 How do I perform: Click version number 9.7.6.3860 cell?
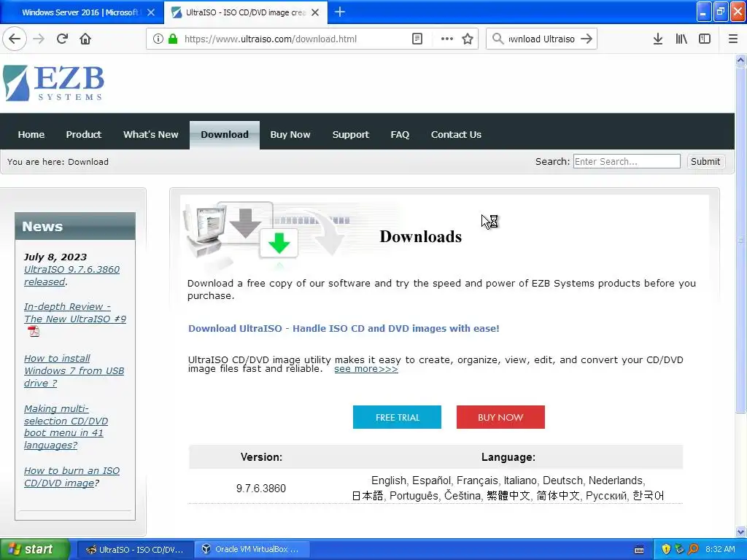click(x=261, y=488)
